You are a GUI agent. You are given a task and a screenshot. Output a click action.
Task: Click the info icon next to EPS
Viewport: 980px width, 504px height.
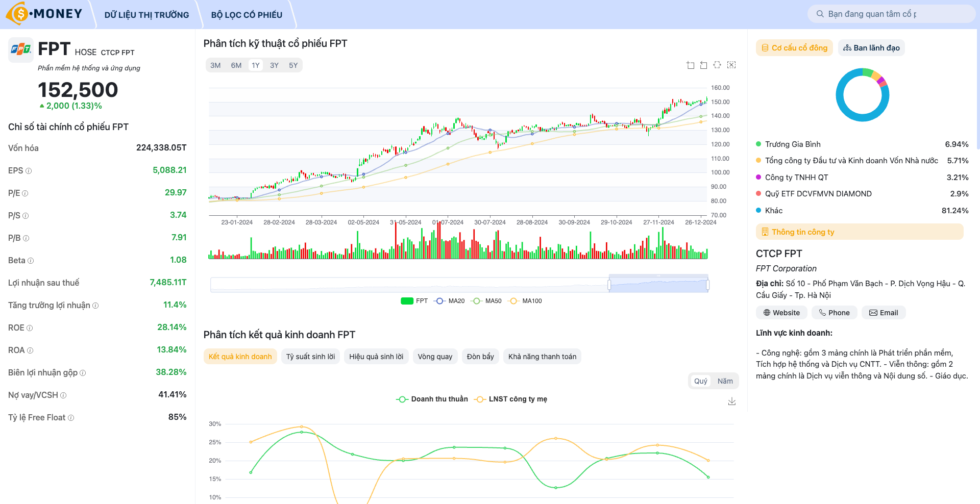point(29,171)
